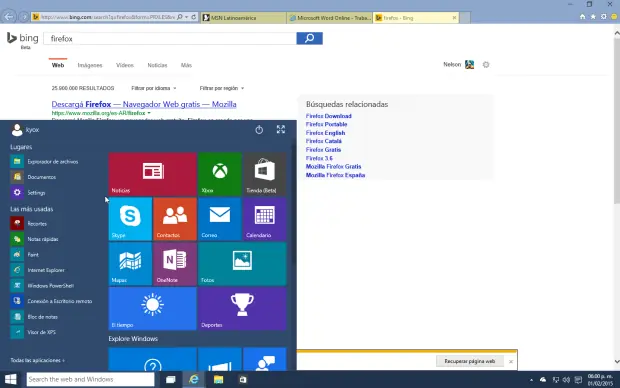The width and height of the screenshot is (620, 388).
Task: Open the Calendario tile
Action: 265,219
